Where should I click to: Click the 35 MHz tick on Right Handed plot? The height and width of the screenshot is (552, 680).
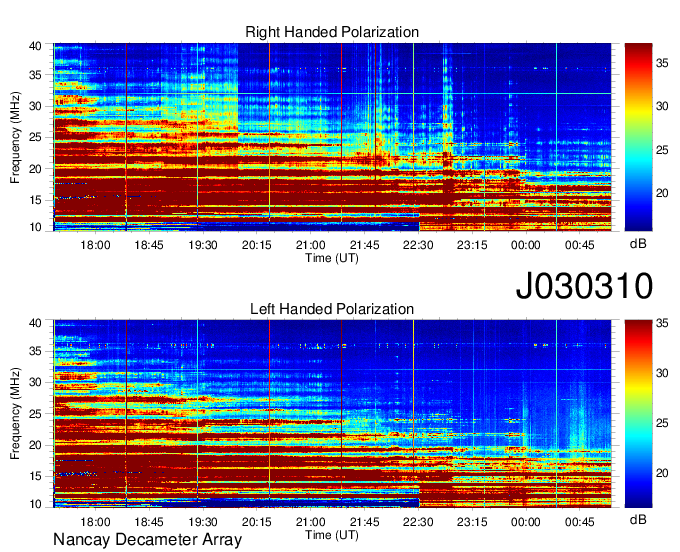(35, 75)
